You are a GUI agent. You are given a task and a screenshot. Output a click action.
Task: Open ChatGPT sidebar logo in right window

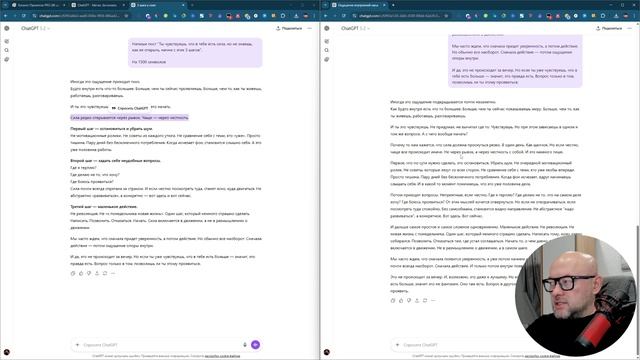(x=327, y=28)
